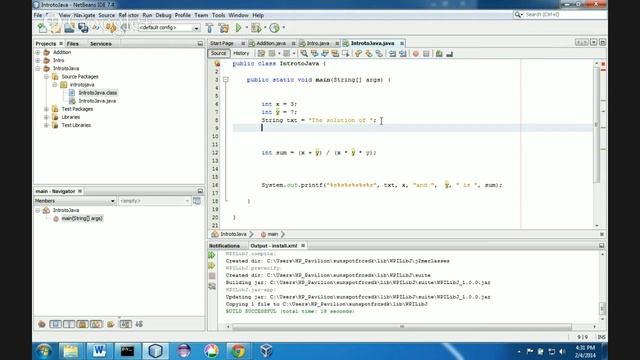Click the Last Edit icon in editor toolbar

[x=261, y=53]
